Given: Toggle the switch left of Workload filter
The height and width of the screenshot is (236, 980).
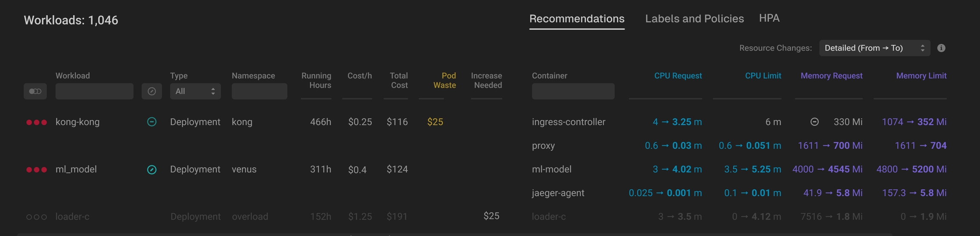Looking at the screenshot, I should pyautogui.click(x=35, y=91).
